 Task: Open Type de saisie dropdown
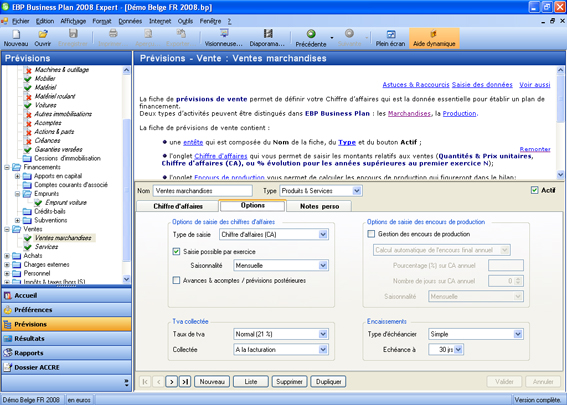323,234
